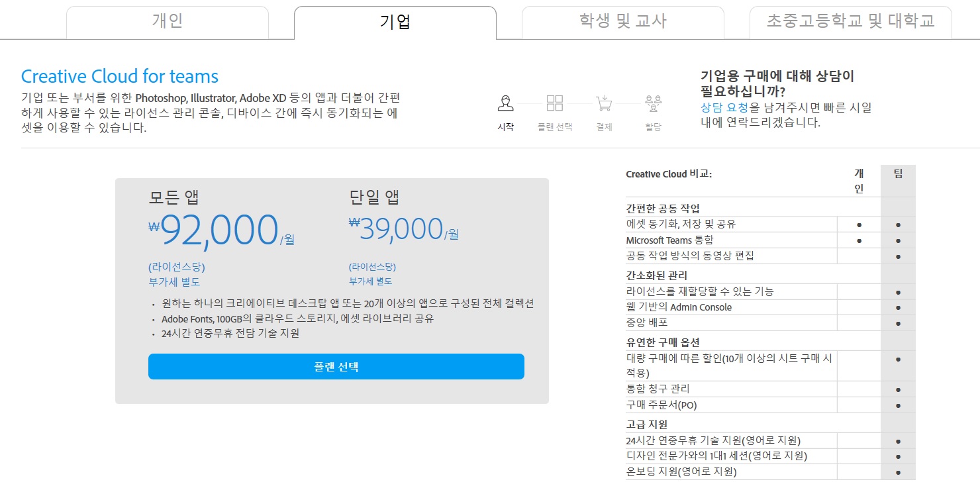Screen dimensions: 980x492
Task: Open the 상담 요청 link
Action: [x=724, y=107]
